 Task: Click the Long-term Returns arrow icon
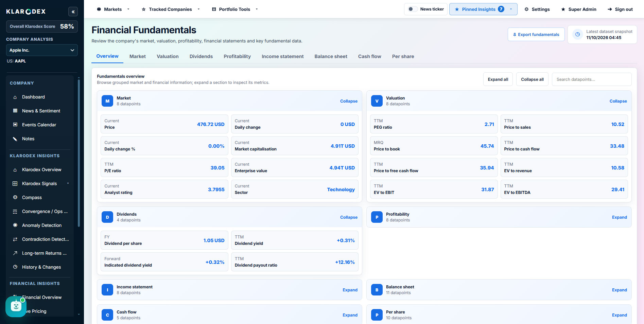(15, 253)
